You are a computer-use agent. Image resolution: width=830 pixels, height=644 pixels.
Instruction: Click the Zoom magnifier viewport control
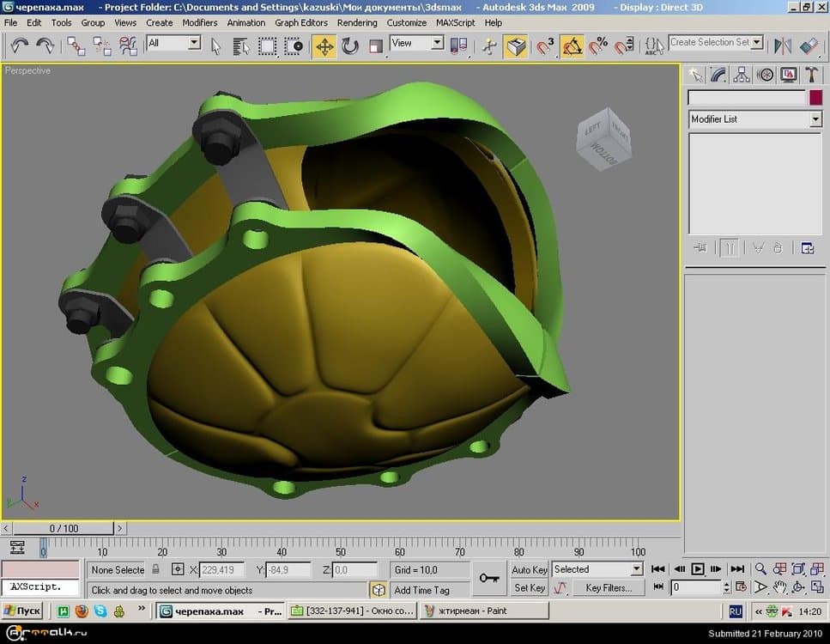tap(760, 568)
